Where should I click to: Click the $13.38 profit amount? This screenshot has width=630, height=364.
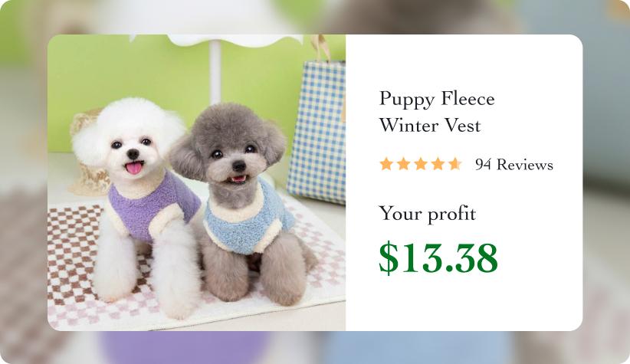pos(438,257)
